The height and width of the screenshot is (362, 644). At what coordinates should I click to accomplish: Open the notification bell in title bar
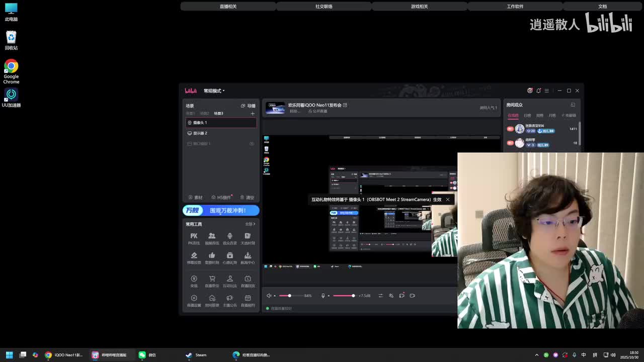coord(538,90)
